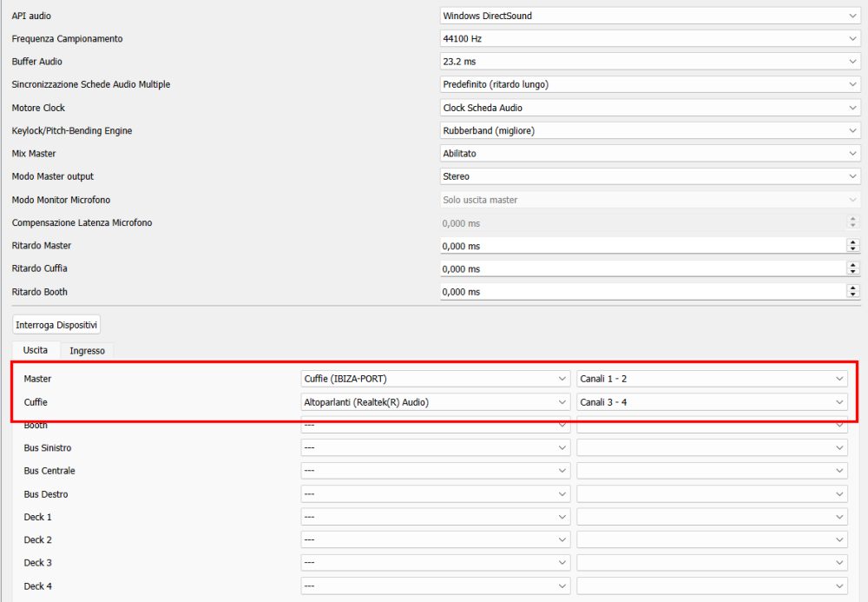This screenshot has height=602, width=868.
Task: Click Ritardo Booth value field
Action: tap(642, 292)
